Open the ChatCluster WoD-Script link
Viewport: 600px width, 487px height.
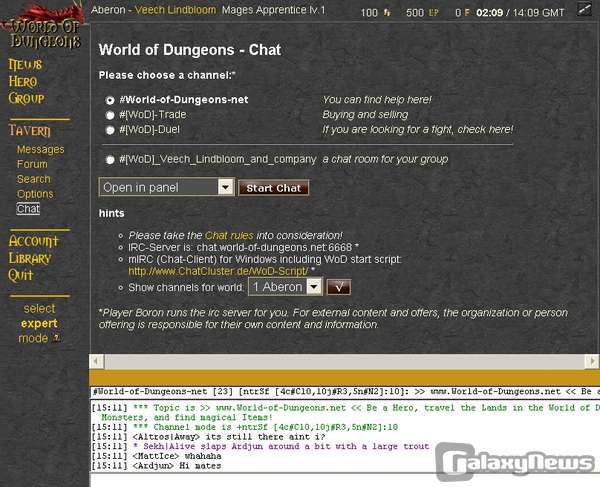(x=218, y=271)
